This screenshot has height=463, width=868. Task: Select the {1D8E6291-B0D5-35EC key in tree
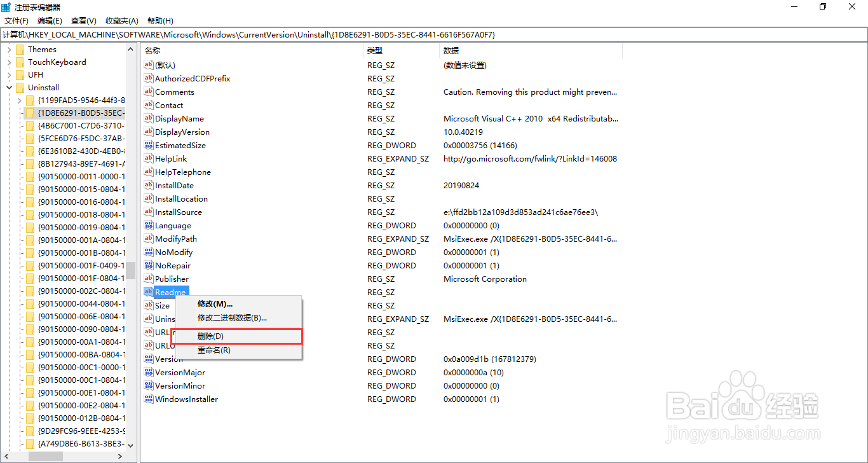coord(81,113)
